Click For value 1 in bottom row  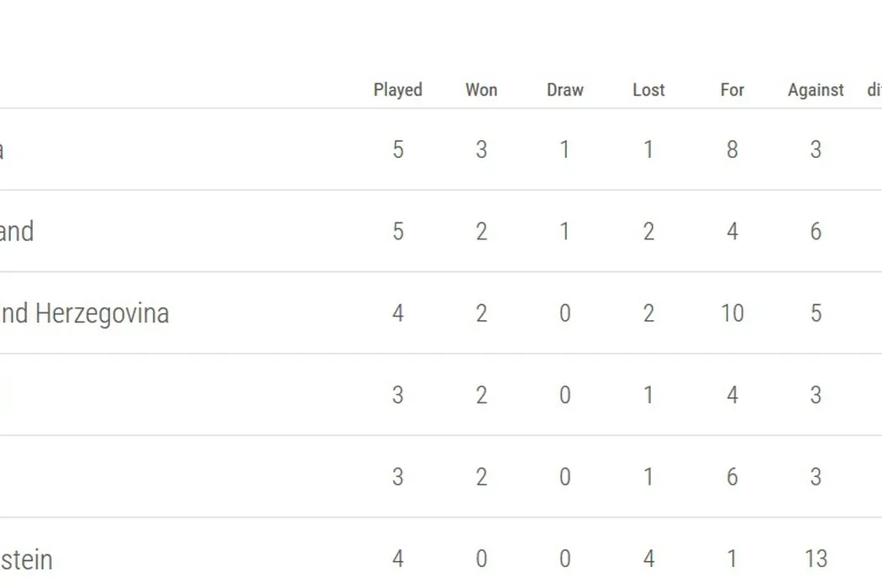coord(732,559)
